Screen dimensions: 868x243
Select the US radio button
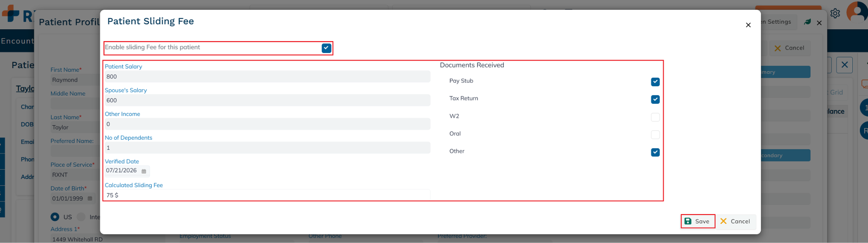pyautogui.click(x=55, y=217)
